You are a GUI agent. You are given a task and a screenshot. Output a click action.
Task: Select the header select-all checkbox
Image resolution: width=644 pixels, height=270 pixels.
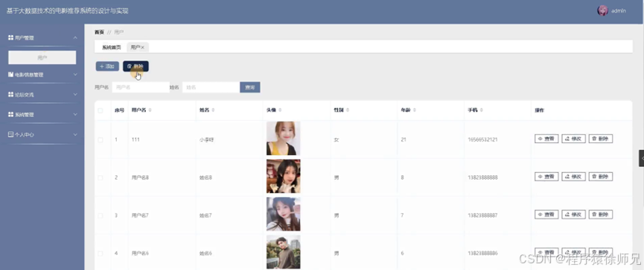point(101,110)
